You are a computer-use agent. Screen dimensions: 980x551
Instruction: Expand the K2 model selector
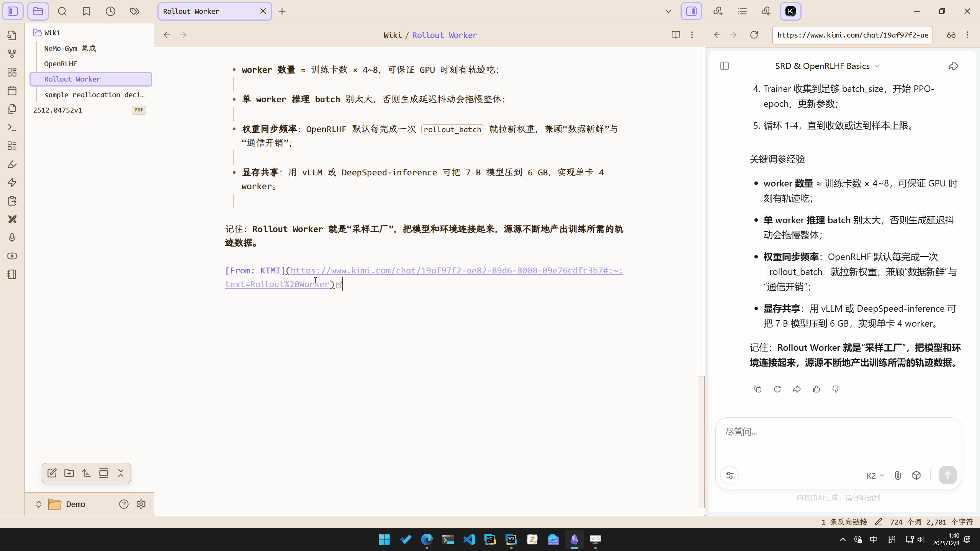875,475
